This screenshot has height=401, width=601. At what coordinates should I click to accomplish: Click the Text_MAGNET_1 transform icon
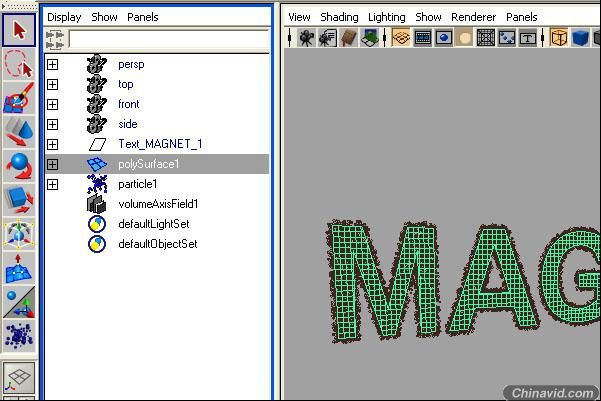97,145
